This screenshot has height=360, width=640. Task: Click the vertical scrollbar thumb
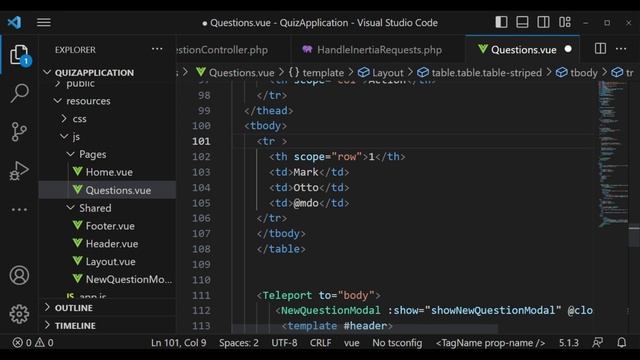pos(634,236)
